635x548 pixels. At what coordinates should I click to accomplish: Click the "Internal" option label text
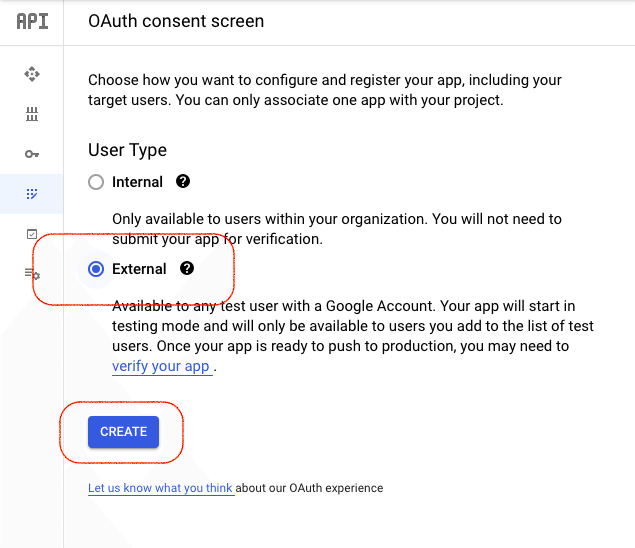tap(137, 182)
